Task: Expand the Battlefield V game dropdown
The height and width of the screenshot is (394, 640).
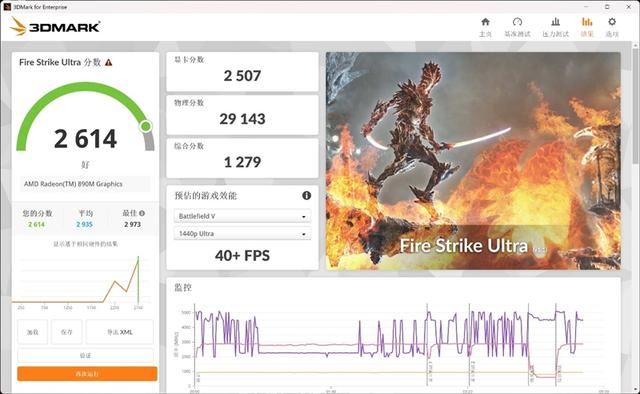Action: tap(242, 216)
